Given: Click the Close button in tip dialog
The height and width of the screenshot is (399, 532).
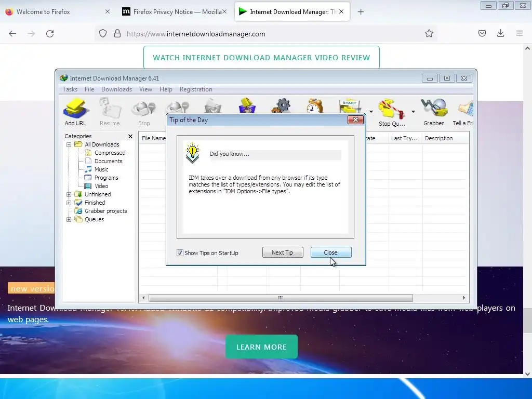Looking at the screenshot, I should click(x=331, y=252).
